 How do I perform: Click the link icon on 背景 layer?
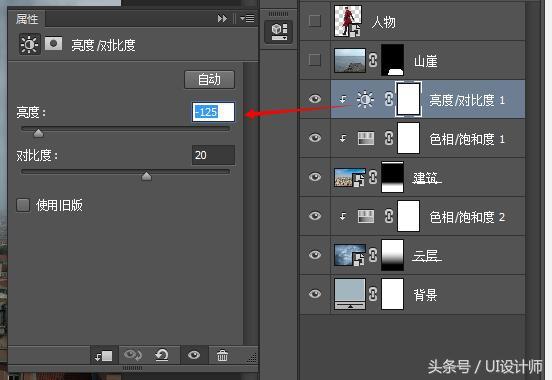pos(373,294)
